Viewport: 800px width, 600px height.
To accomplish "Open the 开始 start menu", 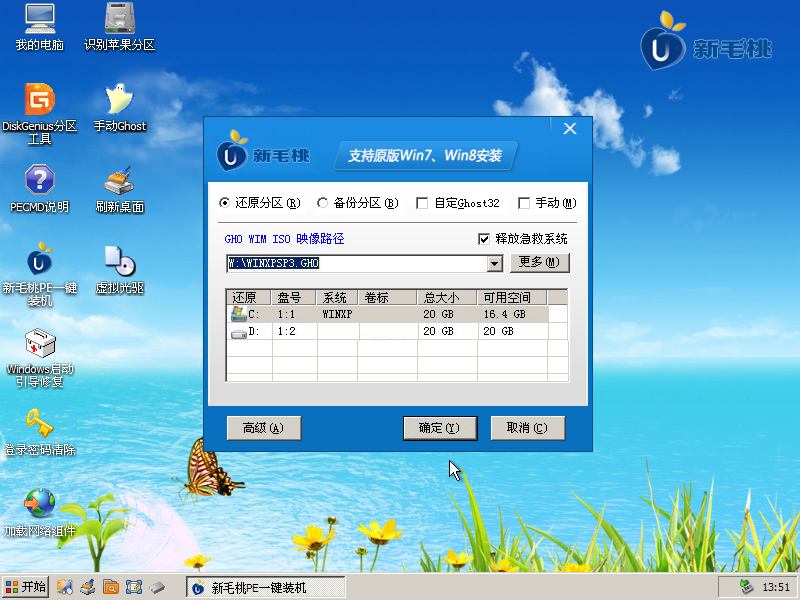I will click(x=27, y=587).
